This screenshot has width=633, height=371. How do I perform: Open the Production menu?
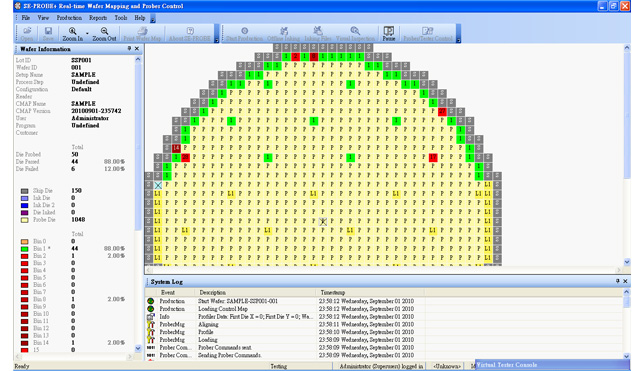[69, 18]
